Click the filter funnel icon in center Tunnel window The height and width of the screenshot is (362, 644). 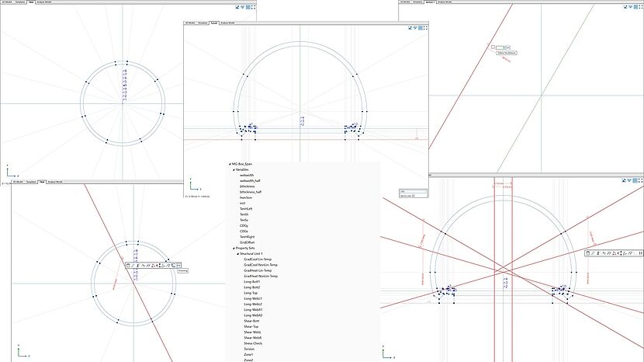point(417,28)
